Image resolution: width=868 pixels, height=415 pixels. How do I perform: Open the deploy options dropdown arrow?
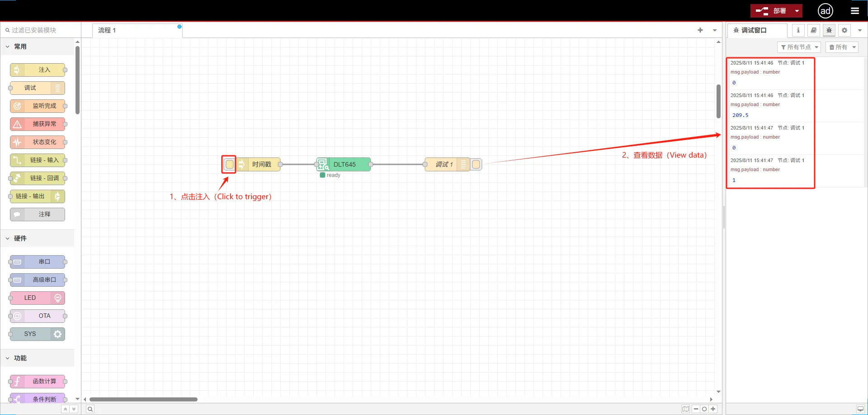[797, 11]
